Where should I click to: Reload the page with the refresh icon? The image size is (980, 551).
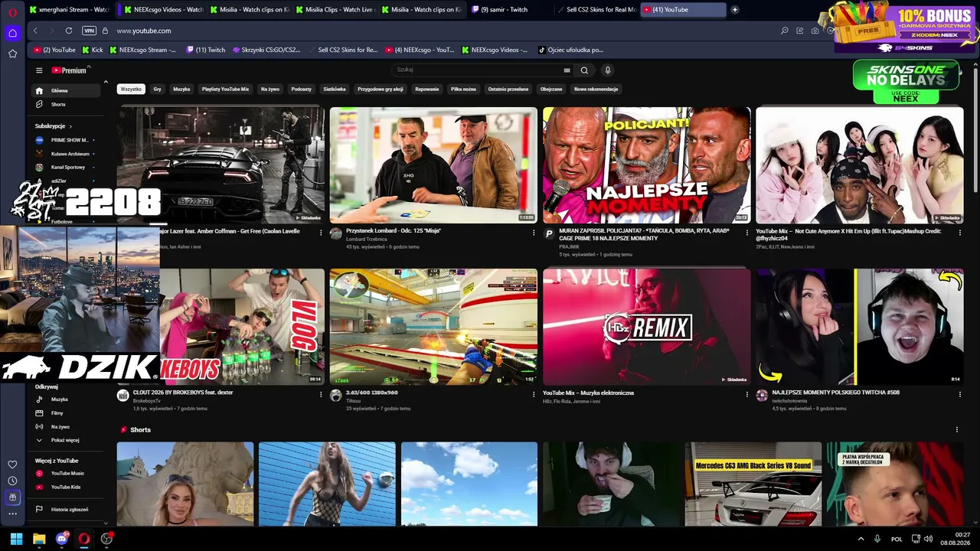pos(69,31)
